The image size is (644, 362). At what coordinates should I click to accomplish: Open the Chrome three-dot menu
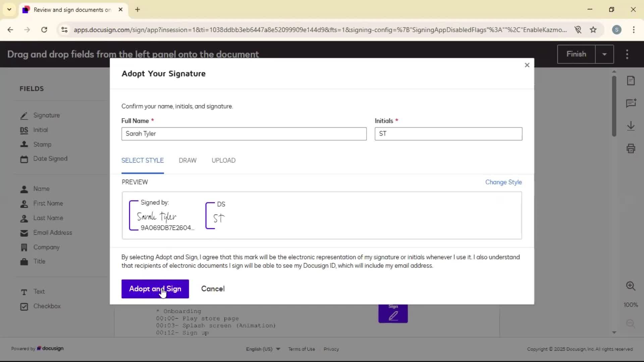click(x=634, y=30)
